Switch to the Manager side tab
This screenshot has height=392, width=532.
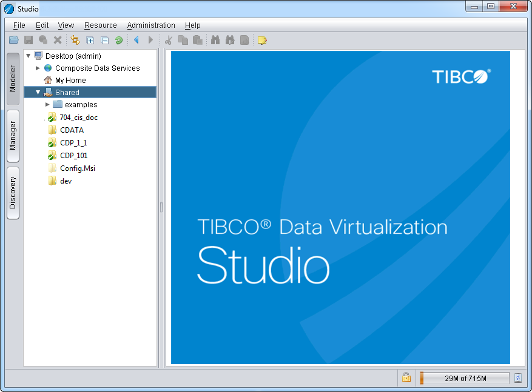[x=13, y=136]
